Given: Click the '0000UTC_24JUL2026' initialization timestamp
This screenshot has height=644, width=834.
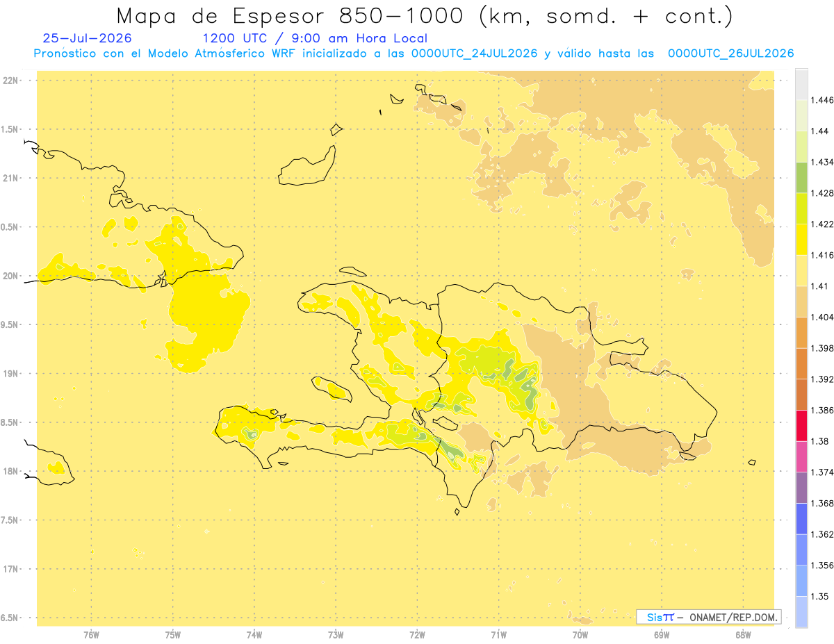Looking at the screenshot, I should 474,53.
